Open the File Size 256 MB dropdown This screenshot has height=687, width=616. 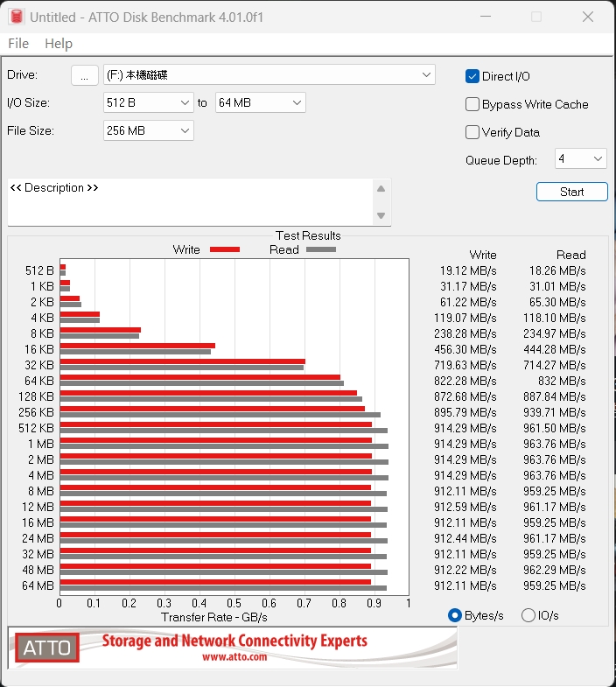148,130
